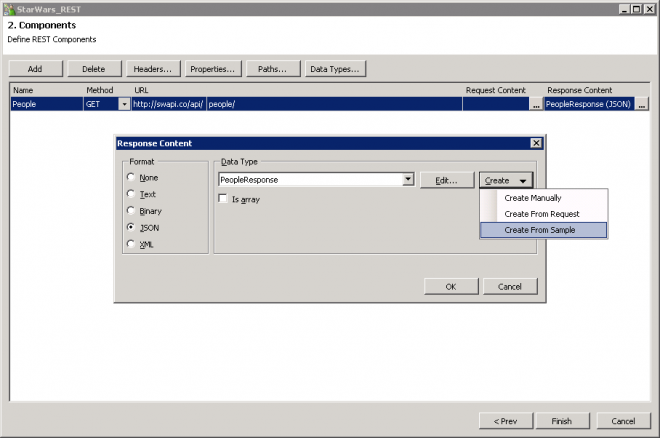660x438 pixels.
Task: Click the people/ path cell
Action: (x=334, y=104)
